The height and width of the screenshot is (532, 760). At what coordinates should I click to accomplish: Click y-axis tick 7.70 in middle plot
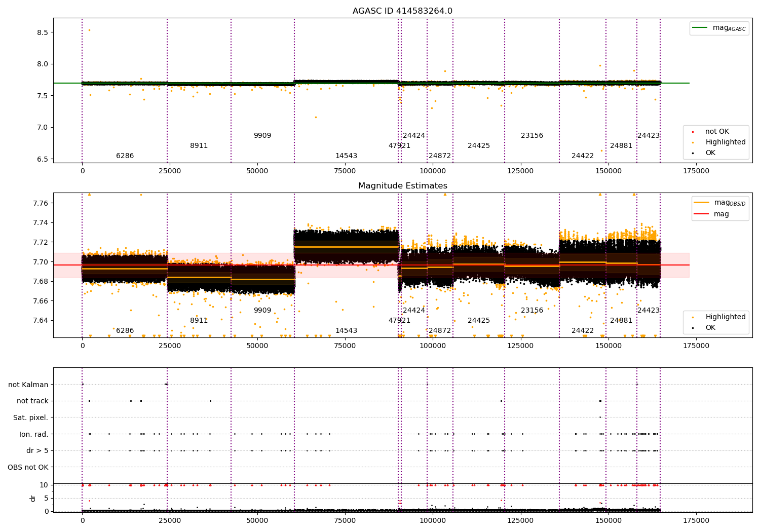click(41, 262)
